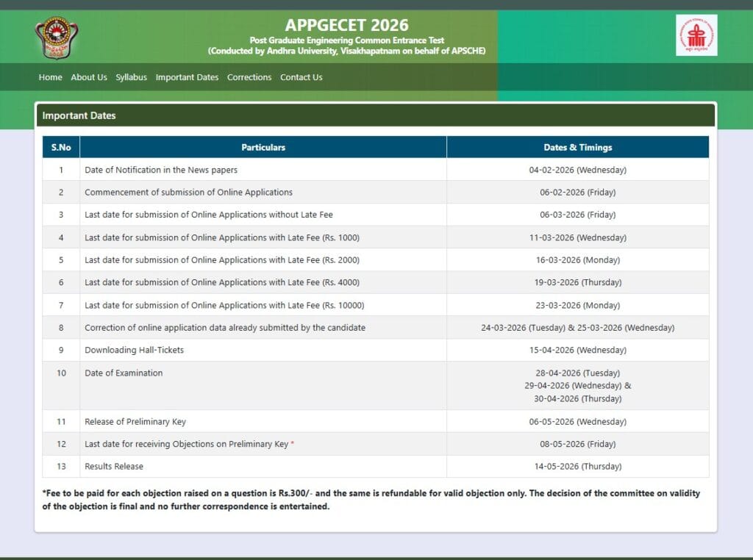Click the Dates & Timings column header
The image size is (753, 560).
pyautogui.click(x=578, y=147)
